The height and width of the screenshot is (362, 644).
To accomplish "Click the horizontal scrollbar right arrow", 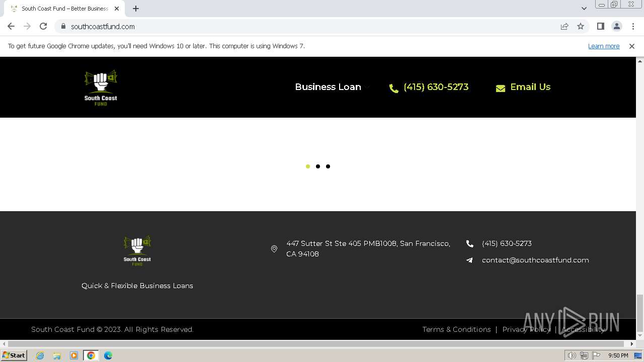I will (632, 344).
